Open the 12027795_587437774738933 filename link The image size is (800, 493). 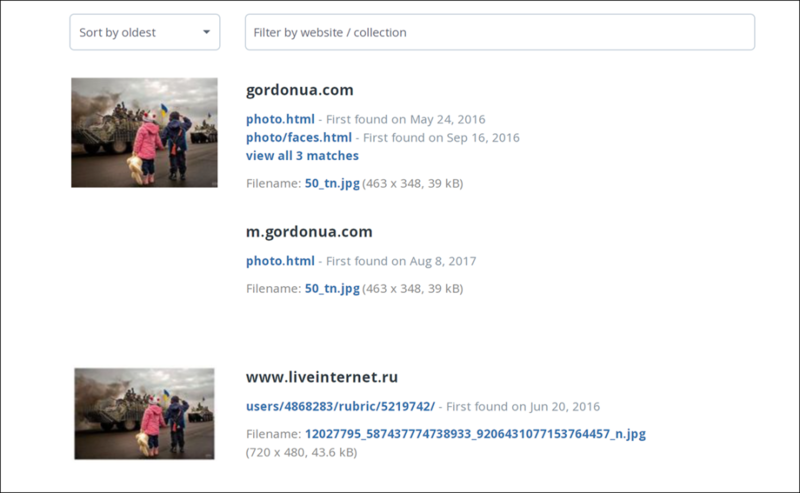coord(475,434)
